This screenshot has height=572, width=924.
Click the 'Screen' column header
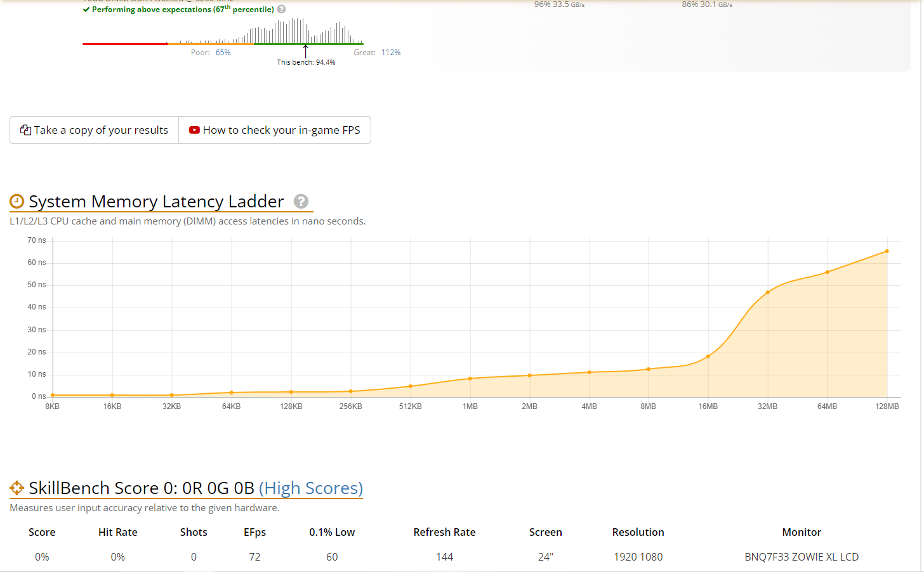coord(546,532)
